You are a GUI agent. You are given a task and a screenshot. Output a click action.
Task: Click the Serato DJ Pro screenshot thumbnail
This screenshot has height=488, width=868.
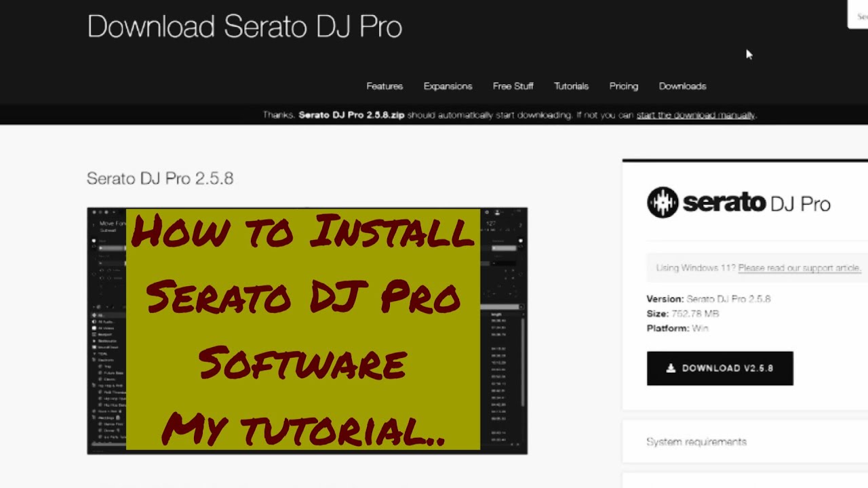tap(307, 331)
